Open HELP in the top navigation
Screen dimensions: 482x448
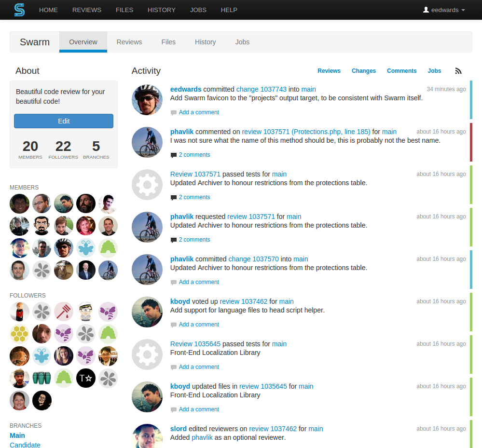pos(229,10)
